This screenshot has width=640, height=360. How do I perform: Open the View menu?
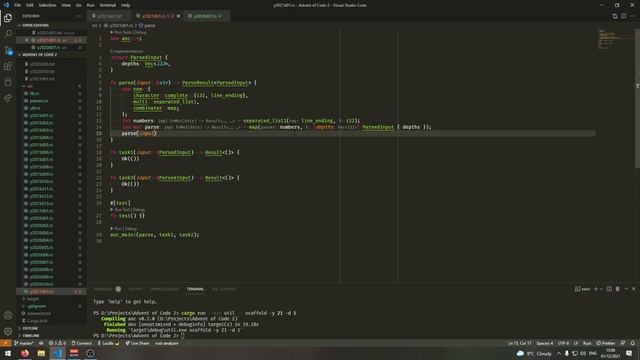coord(66,5)
